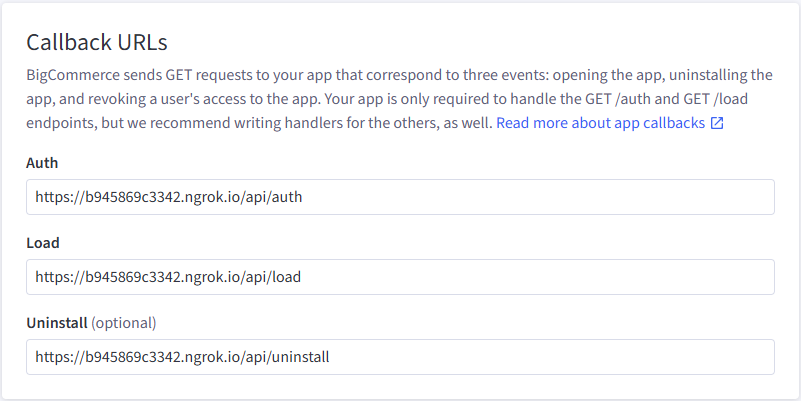Focus the Uninstall callback URL field
This screenshot has width=801, height=401.
click(x=400, y=357)
